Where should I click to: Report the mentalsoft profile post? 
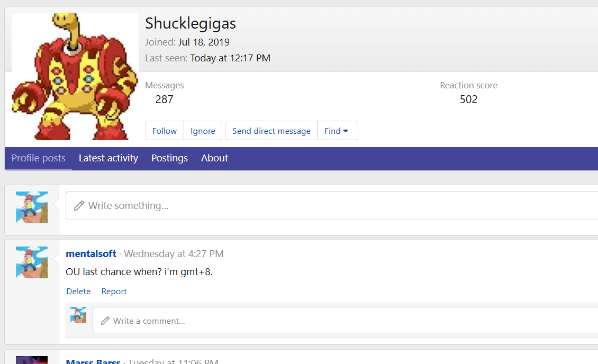114,292
